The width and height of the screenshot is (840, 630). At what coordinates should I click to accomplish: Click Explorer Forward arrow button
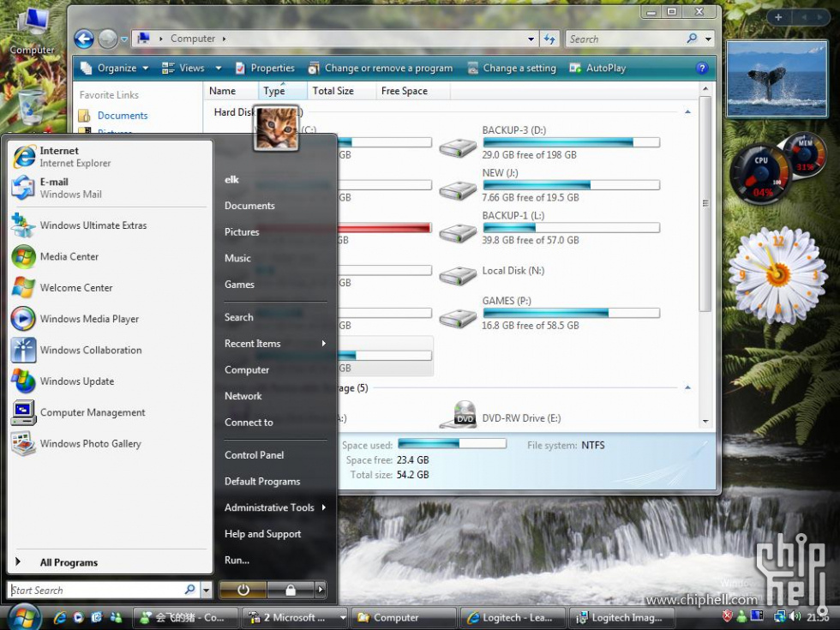coord(108,39)
